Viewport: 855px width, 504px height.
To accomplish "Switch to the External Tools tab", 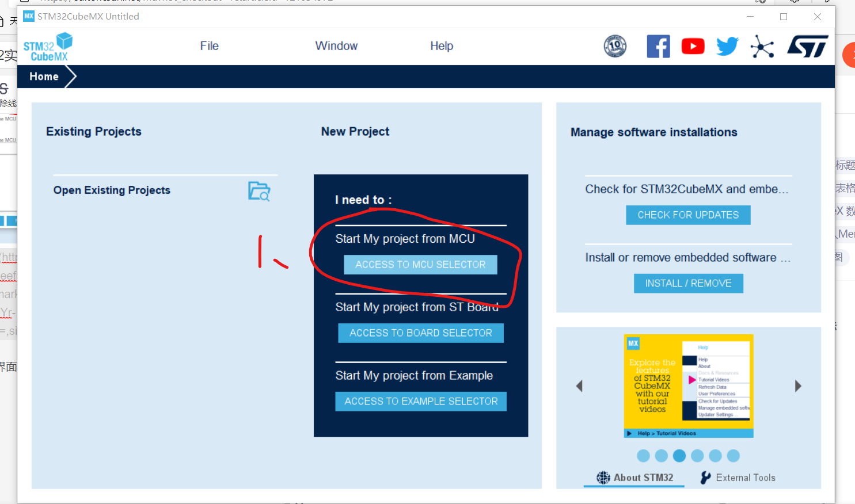I will pos(738,478).
